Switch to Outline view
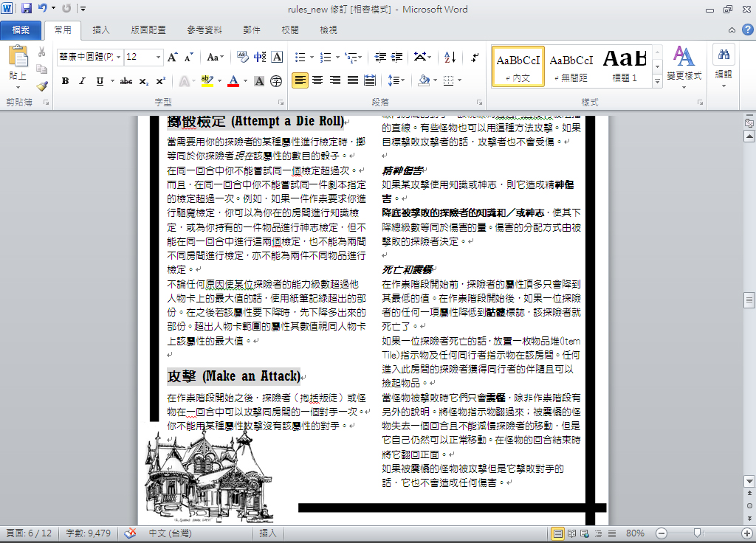Screen dimensions: 756x543 (x=598, y=533)
